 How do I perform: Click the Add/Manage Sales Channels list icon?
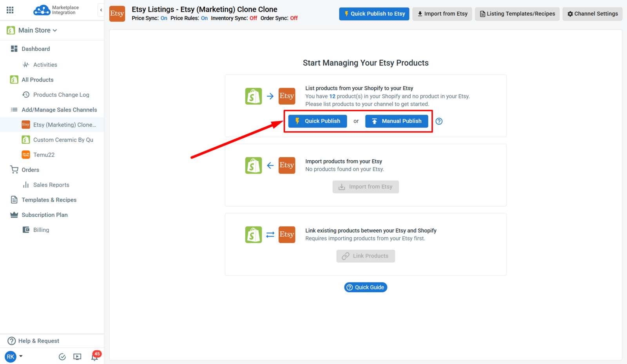coord(14,110)
